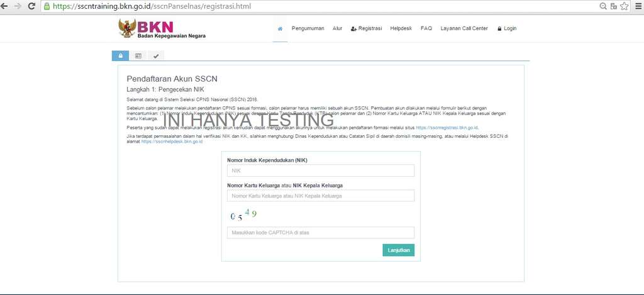Click the browser back arrow
The width and height of the screenshot is (644, 295).
[x=5, y=6]
